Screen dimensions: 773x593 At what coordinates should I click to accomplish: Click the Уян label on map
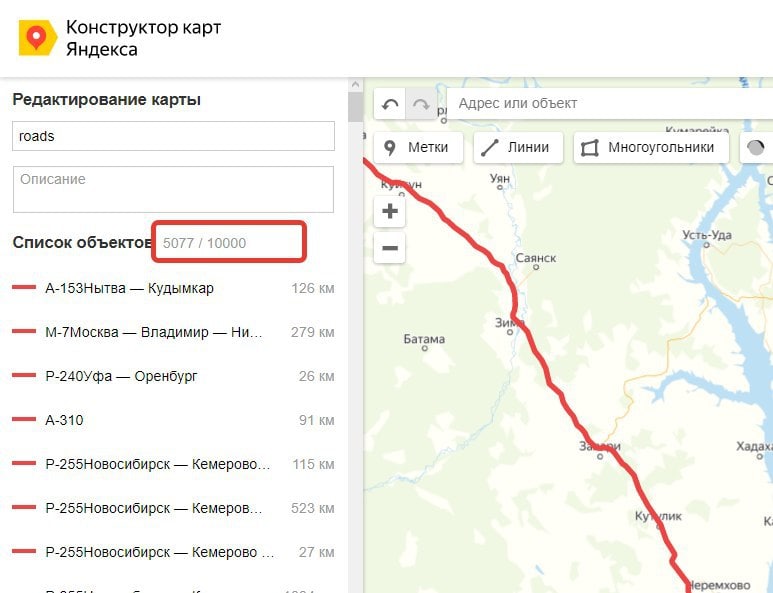(x=500, y=178)
